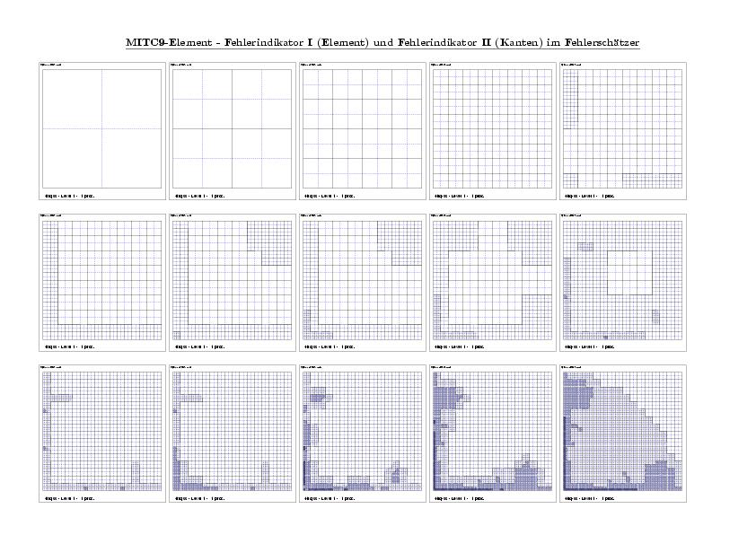This screenshot has height=535, width=756.
Task: Open the third mesh plot in top row
Action: [362, 128]
